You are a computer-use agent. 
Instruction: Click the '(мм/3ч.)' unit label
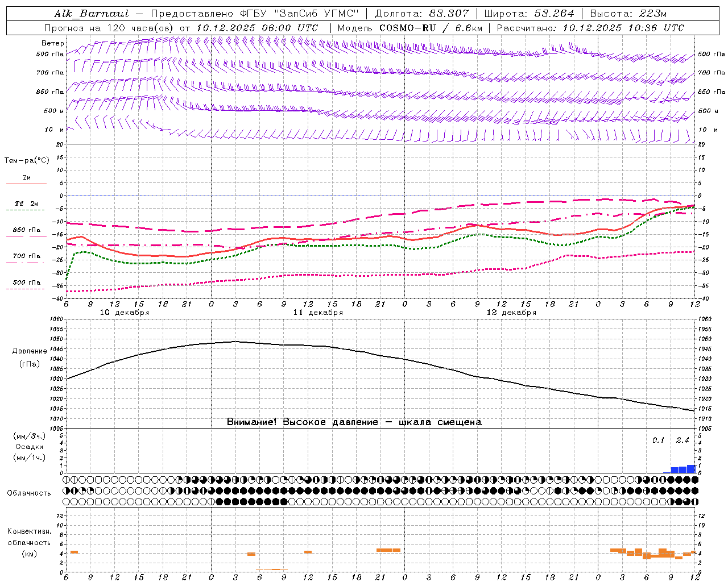30,436
